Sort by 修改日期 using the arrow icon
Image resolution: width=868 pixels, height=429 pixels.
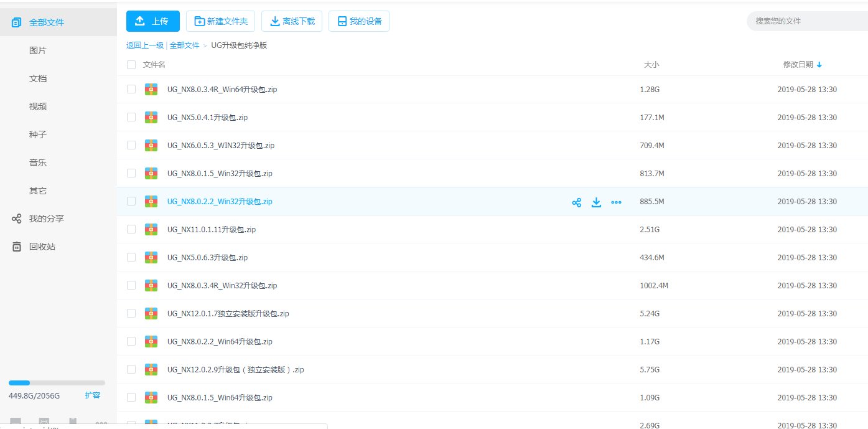tap(819, 65)
